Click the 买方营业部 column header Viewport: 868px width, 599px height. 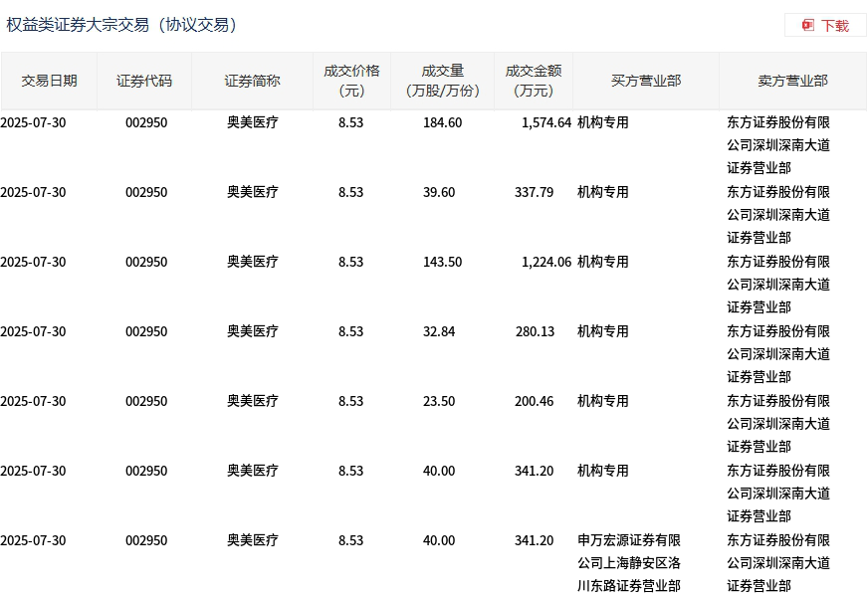click(646, 81)
